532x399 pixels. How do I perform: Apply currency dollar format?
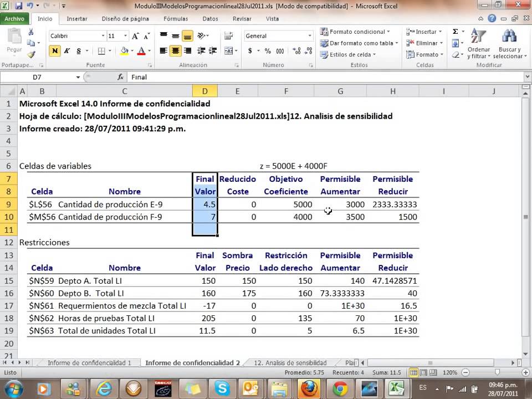coord(250,51)
